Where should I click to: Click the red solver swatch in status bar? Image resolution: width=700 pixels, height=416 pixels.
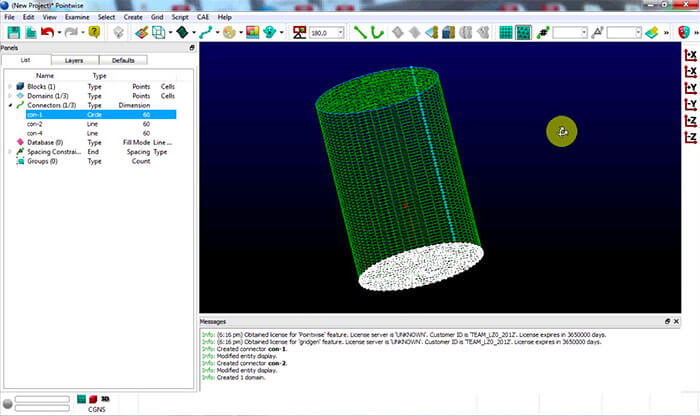click(93, 399)
